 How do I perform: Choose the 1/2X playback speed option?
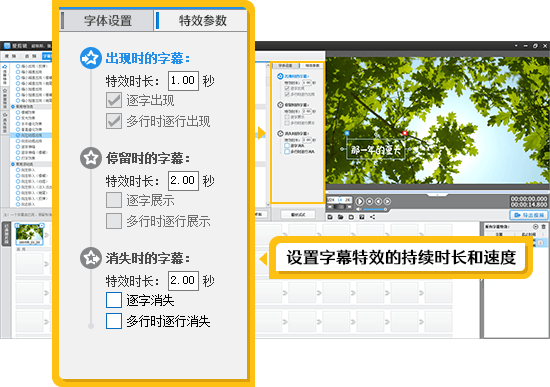(x=331, y=200)
